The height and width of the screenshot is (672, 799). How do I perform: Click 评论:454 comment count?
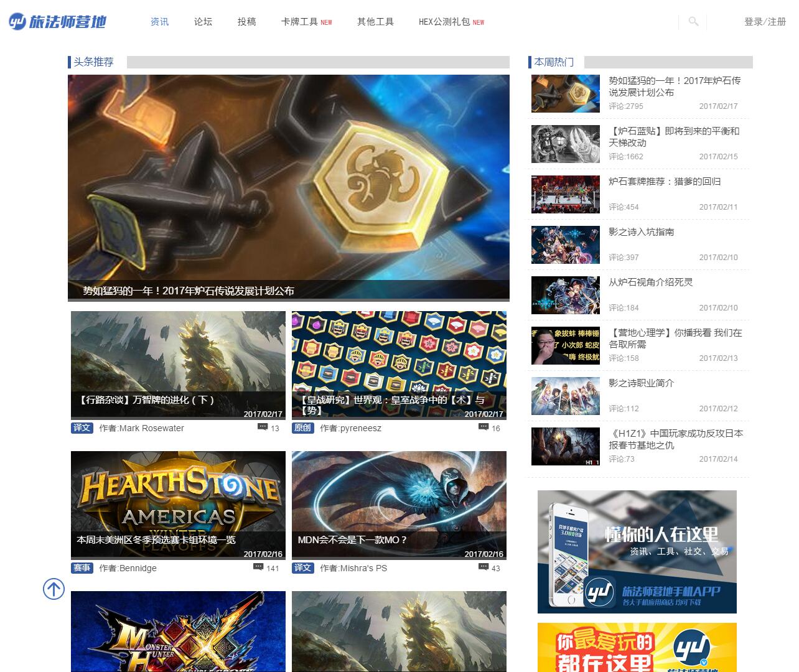pos(624,207)
